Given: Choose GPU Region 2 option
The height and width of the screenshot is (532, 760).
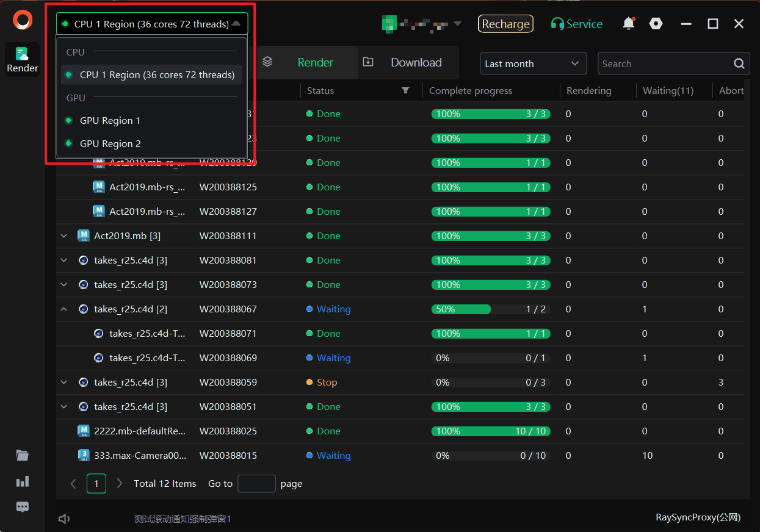Looking at the screenshot, I should point(110,144).
